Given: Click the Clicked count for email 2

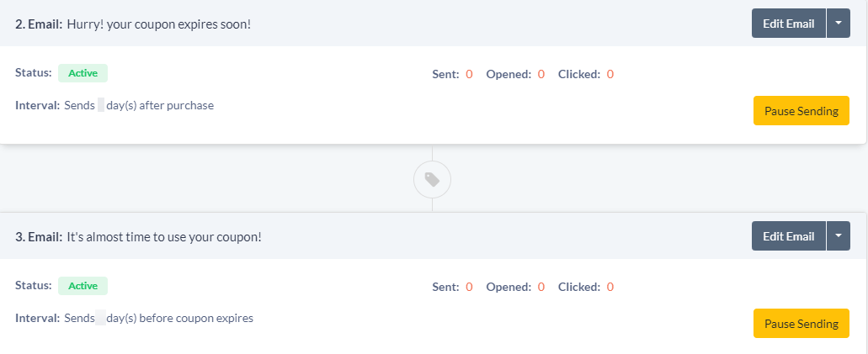Looking at the screenshot, I should pyautogui.click(x=610, y=74).
